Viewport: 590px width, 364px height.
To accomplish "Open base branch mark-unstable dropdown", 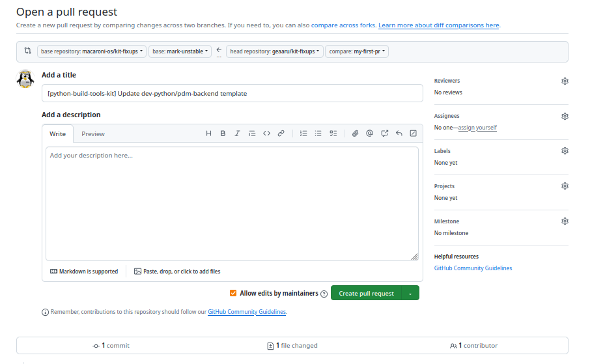I will [x=180, y=51].
